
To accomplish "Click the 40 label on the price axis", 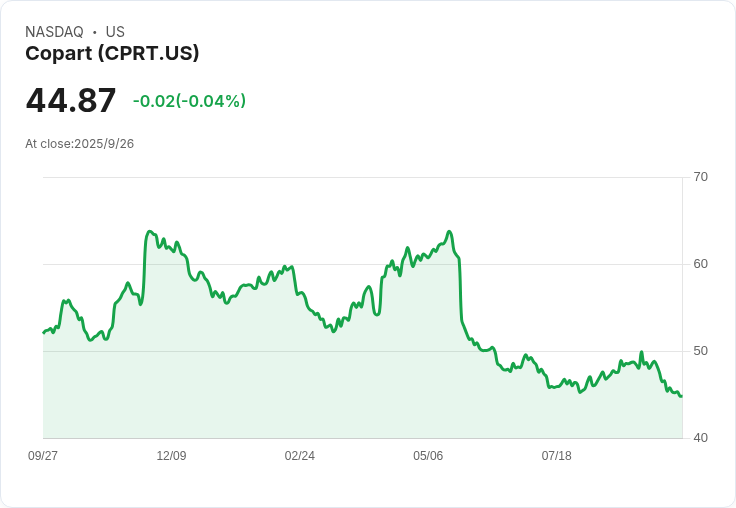I will point(700,438).
